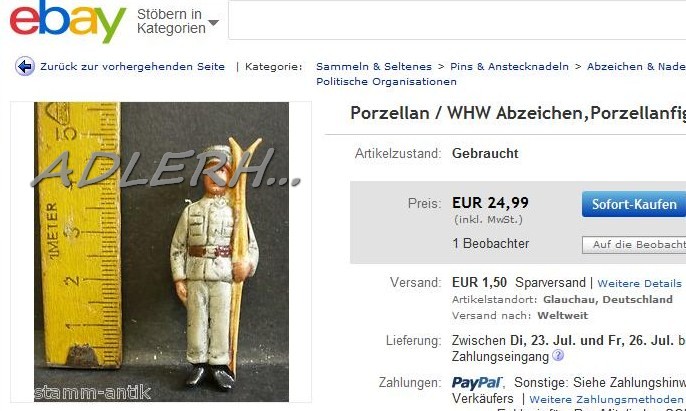Open Weitere Zahlungsmethoden link
The image size is (686, 411).
(x=606, y=400)
